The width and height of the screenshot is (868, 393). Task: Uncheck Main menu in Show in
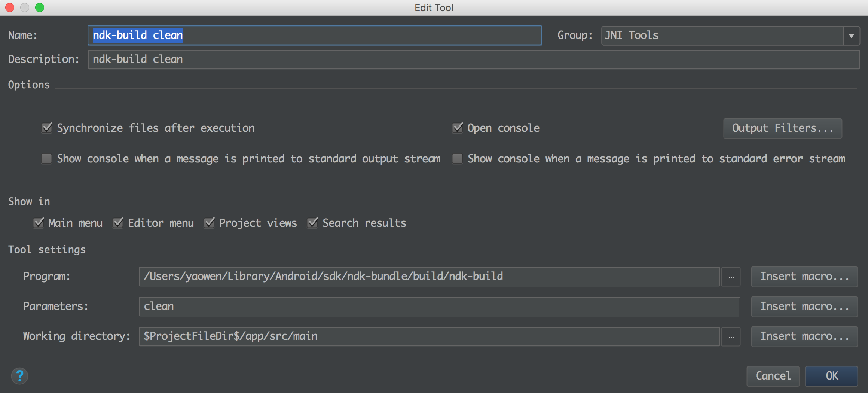pos(39,223)
